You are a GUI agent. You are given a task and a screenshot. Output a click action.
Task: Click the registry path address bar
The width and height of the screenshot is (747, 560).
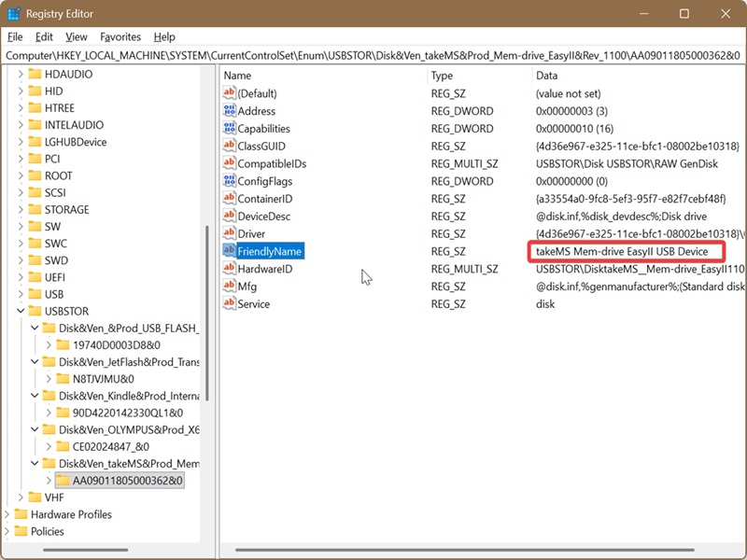(x=373, y=56)
